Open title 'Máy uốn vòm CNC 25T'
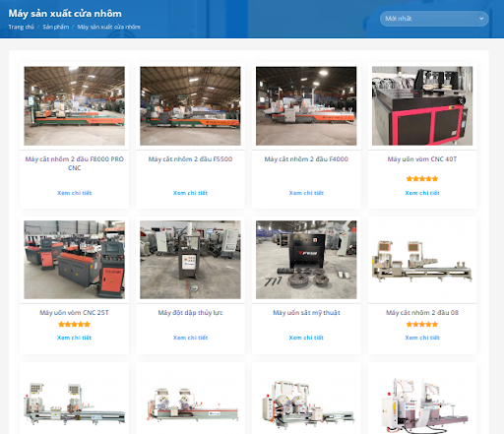This screenshot has width=504, height=434. pyautogui.click(x=74, y=313)
